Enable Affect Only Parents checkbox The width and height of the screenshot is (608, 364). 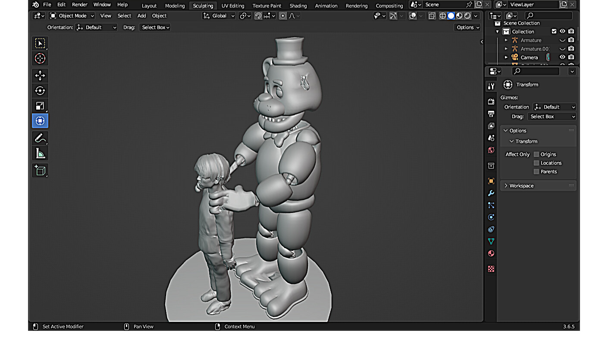[x=536, y=171]
